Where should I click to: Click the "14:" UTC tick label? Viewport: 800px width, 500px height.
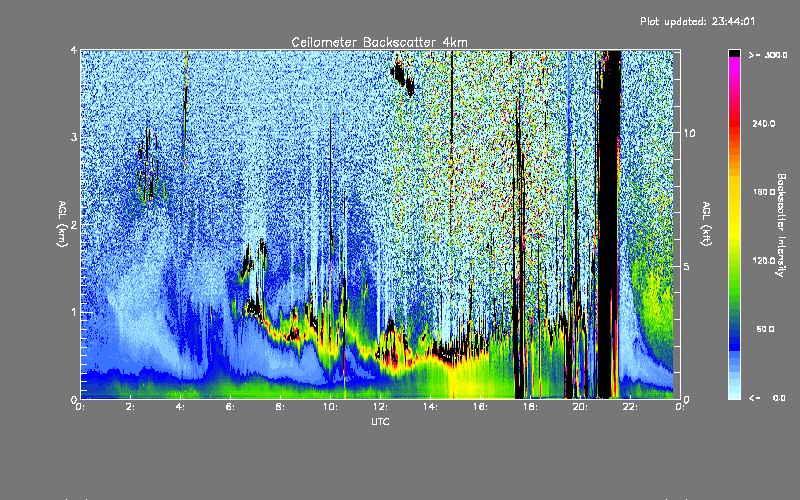coord(430,407)
